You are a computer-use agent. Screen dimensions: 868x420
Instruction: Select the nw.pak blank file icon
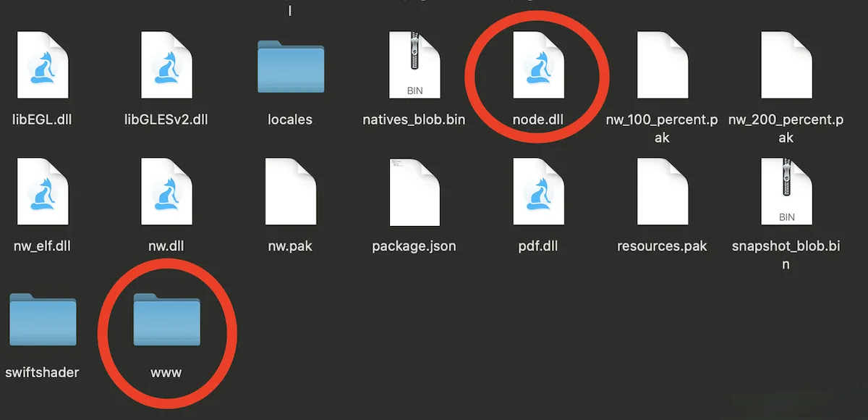pos(290,193)
